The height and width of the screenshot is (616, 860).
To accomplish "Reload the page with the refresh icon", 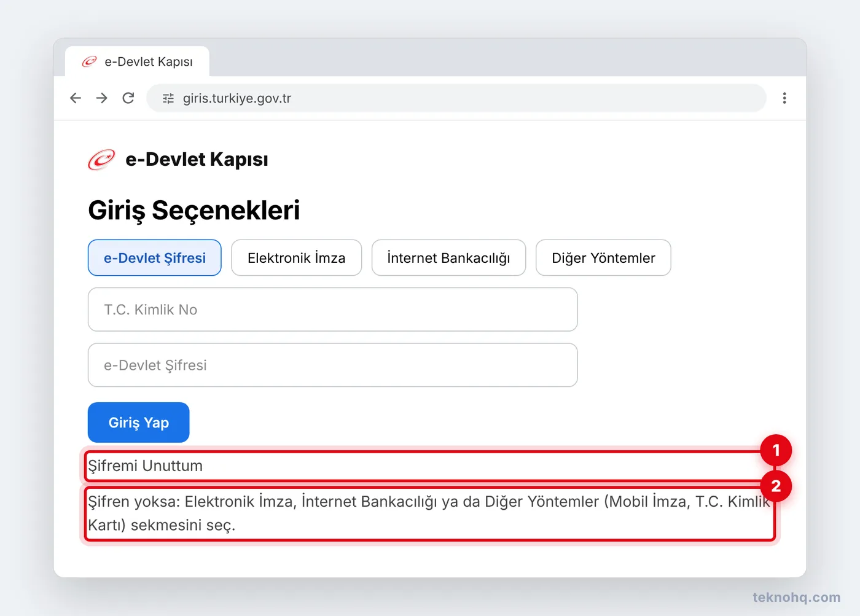I will coord(128,98).
